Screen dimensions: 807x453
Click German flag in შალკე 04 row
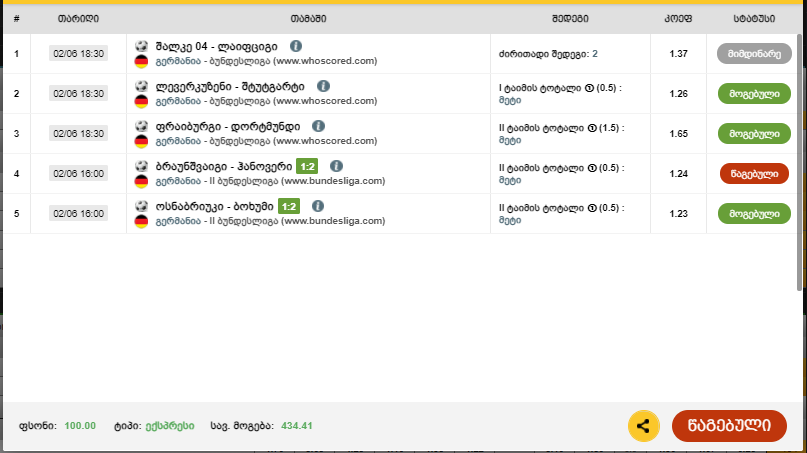point(141,61)
